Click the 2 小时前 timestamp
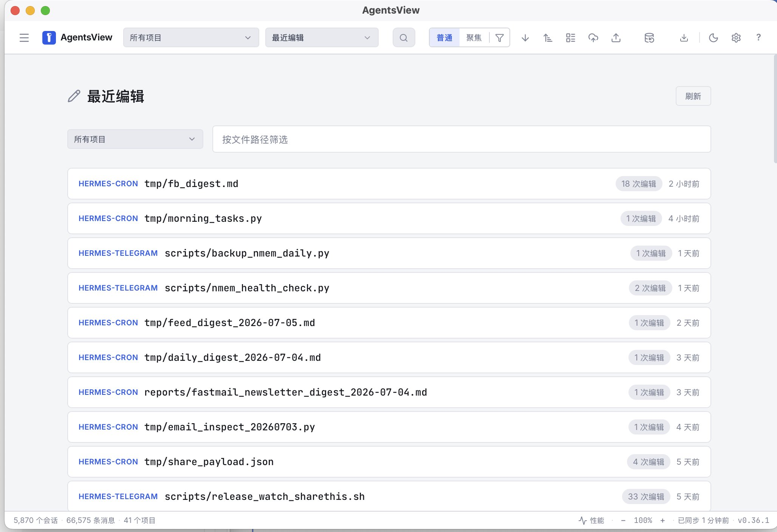 684,184
